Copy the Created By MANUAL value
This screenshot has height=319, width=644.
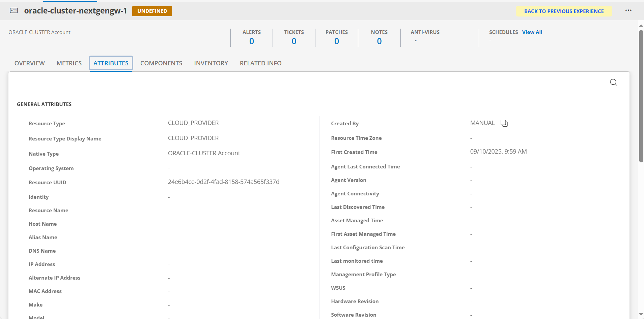point(504,123)
